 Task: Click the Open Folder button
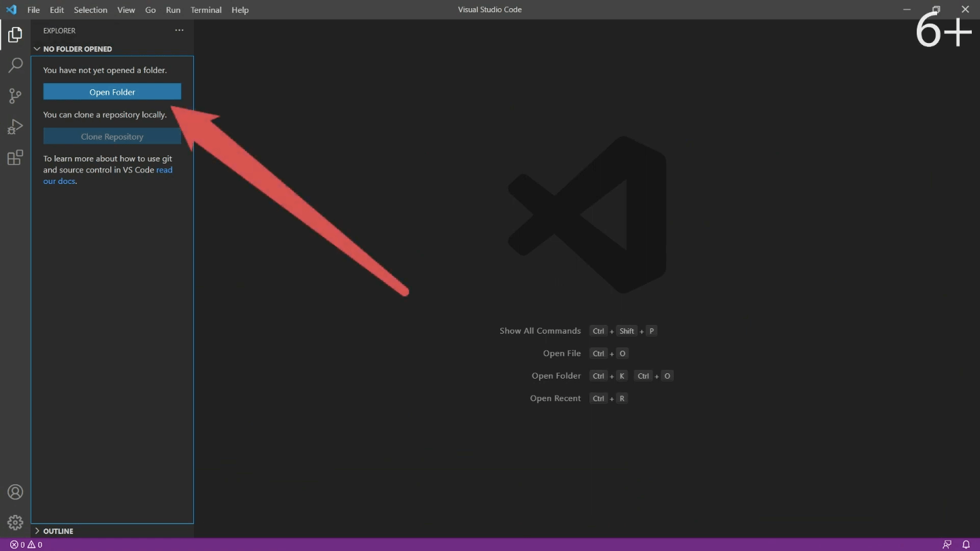click(x=112, y=92)
